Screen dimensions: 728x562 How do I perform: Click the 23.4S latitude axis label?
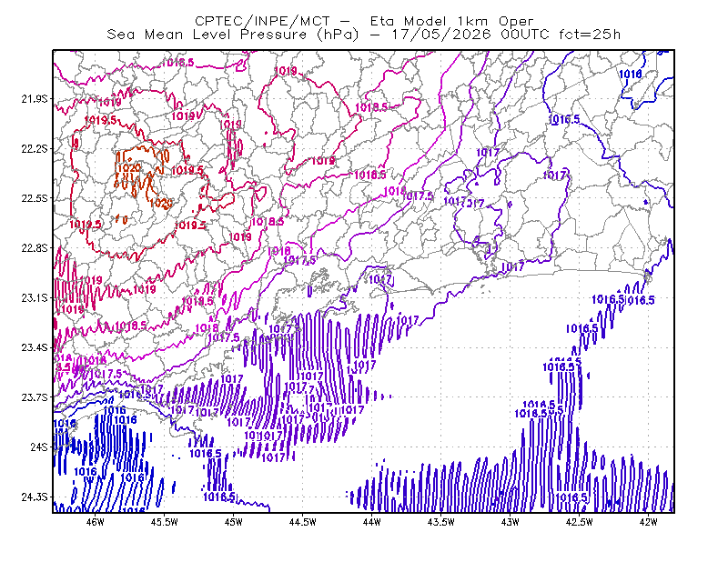coord(35,347)
